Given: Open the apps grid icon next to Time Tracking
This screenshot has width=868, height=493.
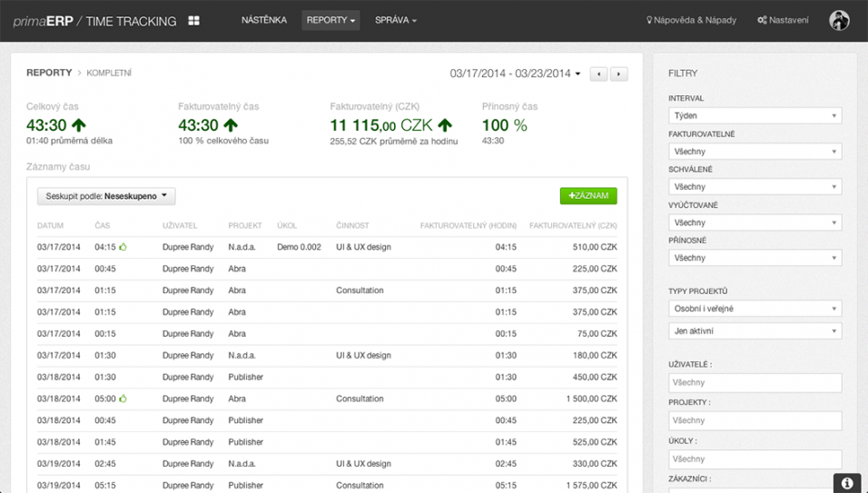Looking at the screenshot, I should (x=193, y=20).
